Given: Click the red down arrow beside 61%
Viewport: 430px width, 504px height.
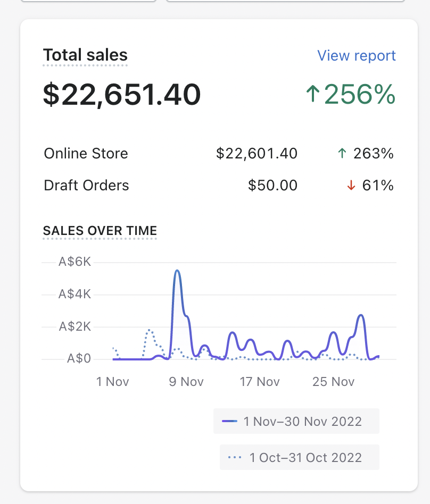Looking at the screenshot, I should [351, 186].
